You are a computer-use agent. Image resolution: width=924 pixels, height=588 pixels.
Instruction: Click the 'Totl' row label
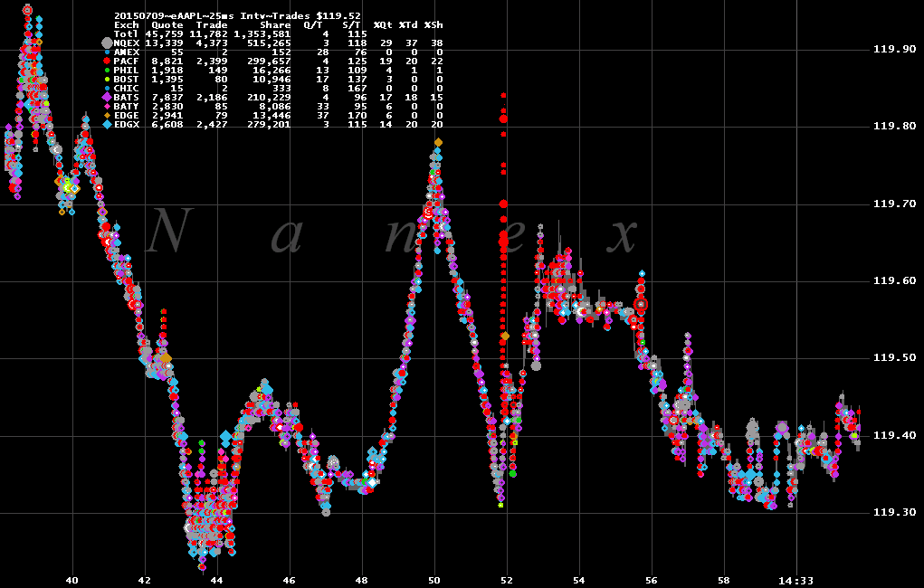[x=126, y=34]
